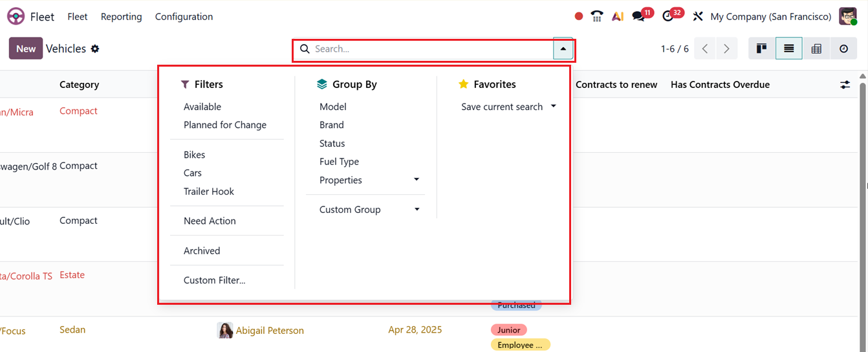Expand Save current search dropdown
Screen dimensions: 868x352
[x=508, y=107]
